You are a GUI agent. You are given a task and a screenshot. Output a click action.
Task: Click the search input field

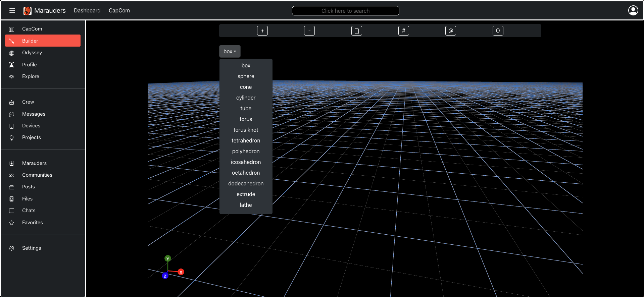(x=345, y=11)
